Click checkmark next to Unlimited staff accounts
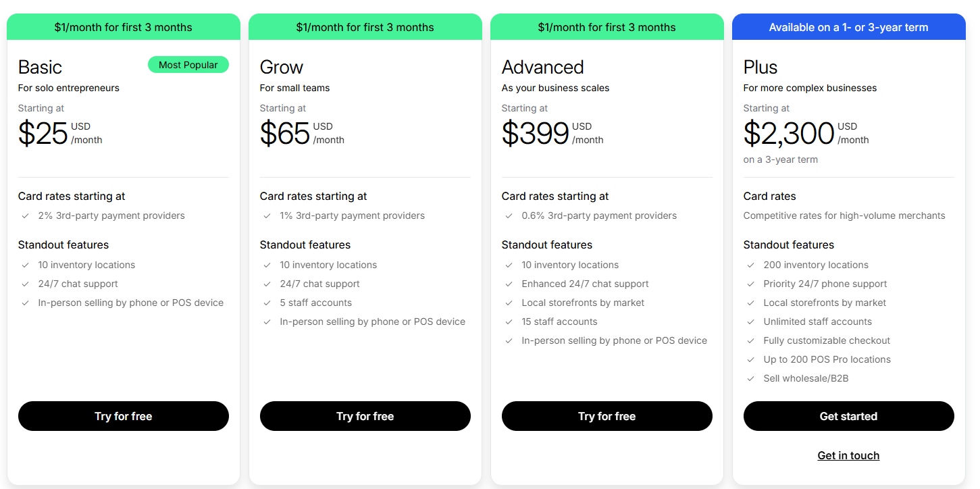980x489 pixels. pyautogui.click(x=750, y=322)
